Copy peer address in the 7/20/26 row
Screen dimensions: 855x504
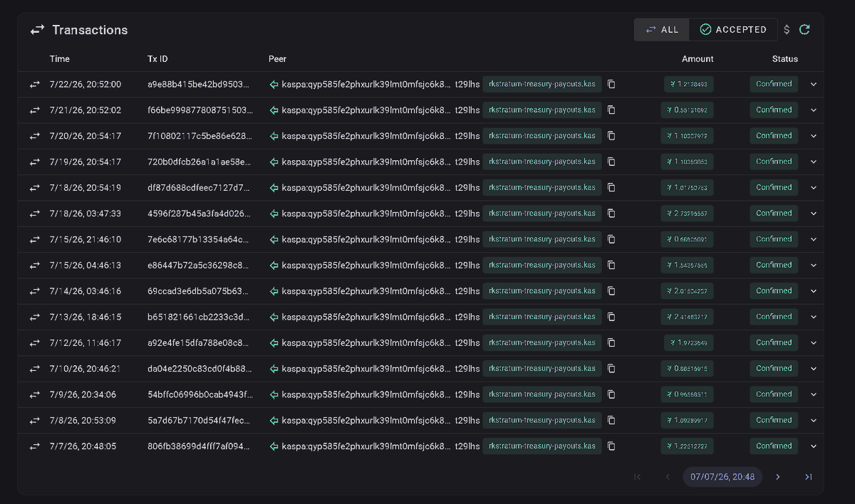[x=611, y=136]
